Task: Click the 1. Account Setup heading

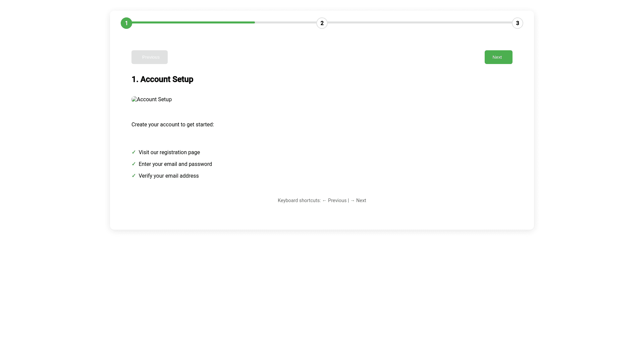Action: tap(162, 79)
